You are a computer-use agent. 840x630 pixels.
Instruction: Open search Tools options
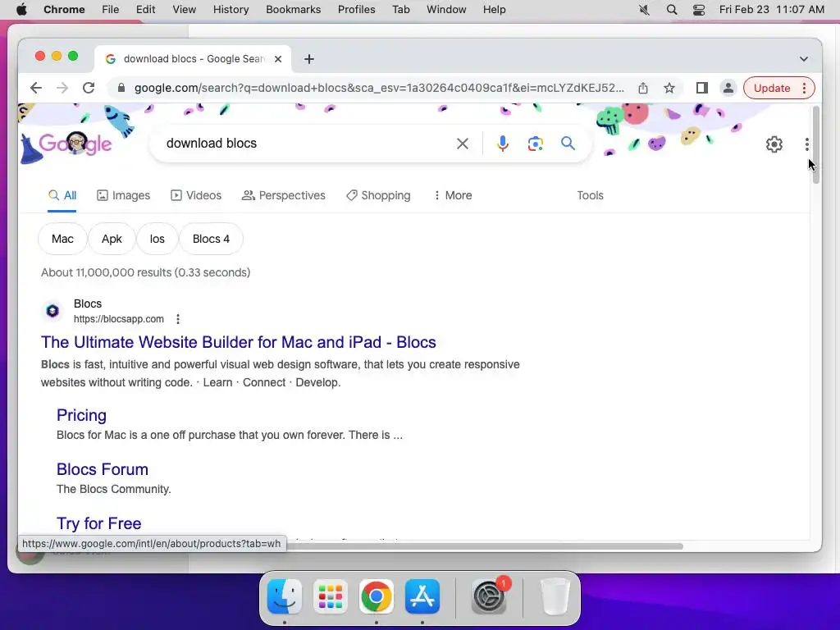point(590,195)
